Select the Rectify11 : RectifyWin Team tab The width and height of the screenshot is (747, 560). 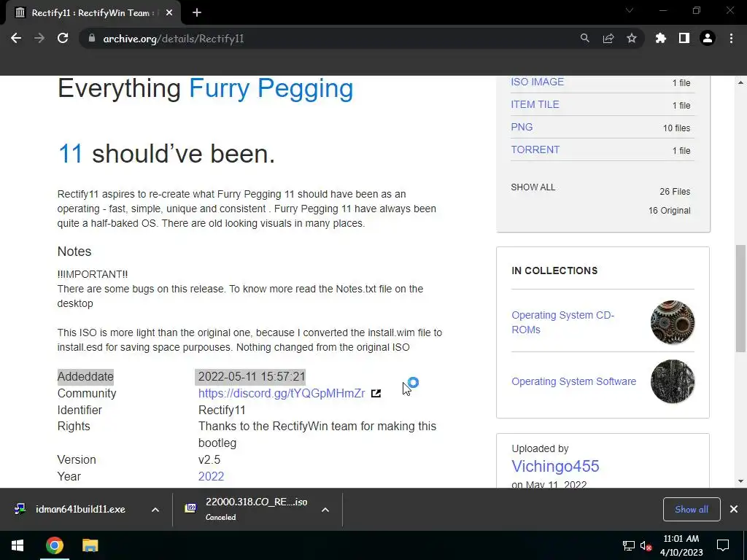click(x=93, y=13)
